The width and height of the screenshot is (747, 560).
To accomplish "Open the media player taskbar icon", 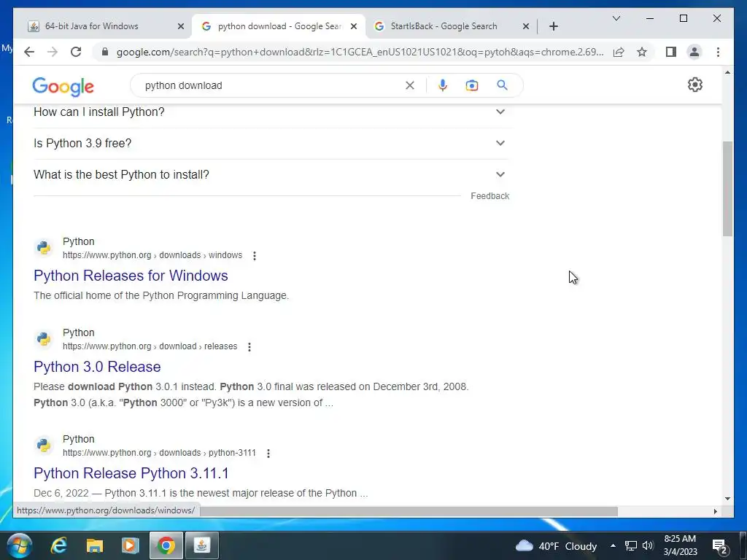I will click(x=130, y=545).
